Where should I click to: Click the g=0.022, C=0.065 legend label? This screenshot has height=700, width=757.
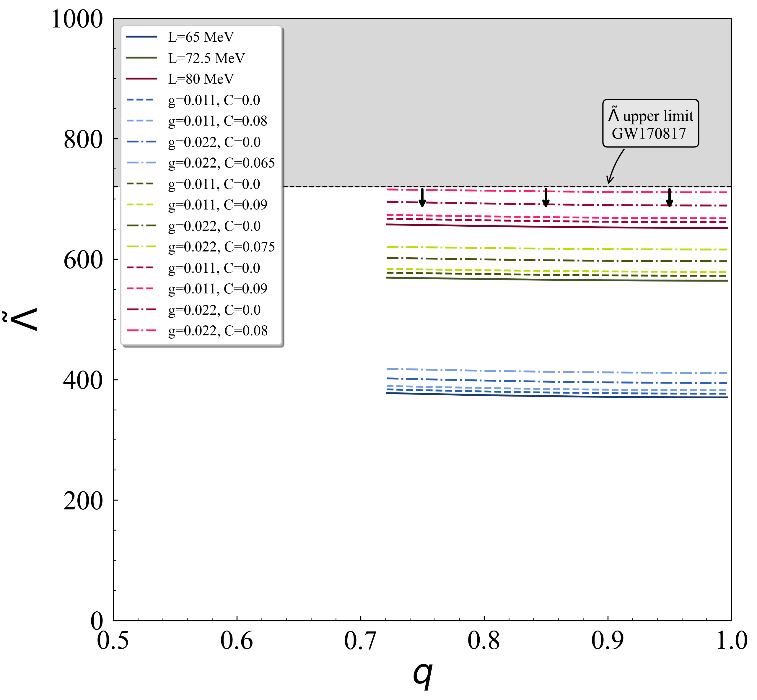[221, 163]
